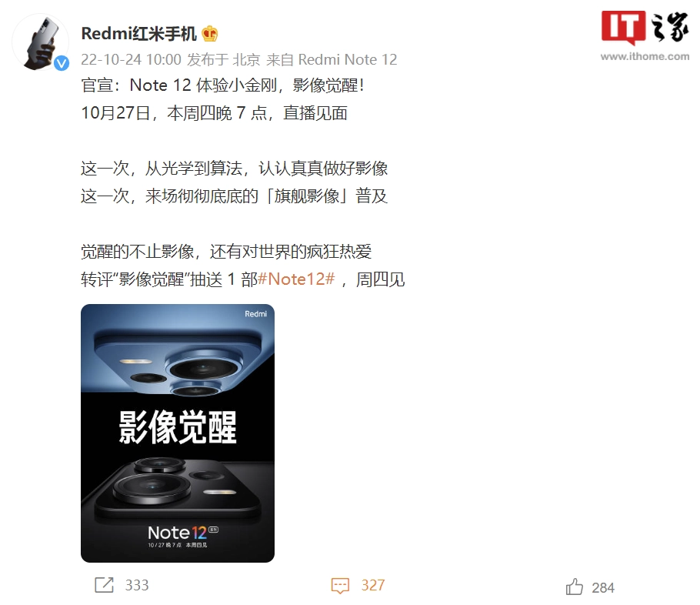Click the 来自 Redmi Note 12 source link
Screen dimensions: 700x605
[x=332, y=59]
